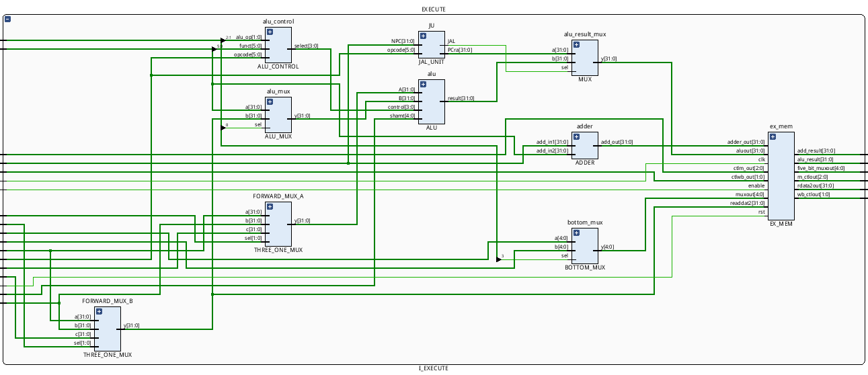
Task: Select the alu_control instance name
Action: (x=278, y=21)
